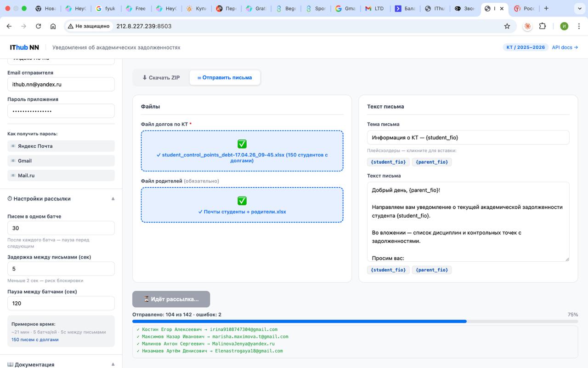Open the green profile avatar
This screenshot has width=588, height=368.
pyautogui.click(x=564, y=26)
